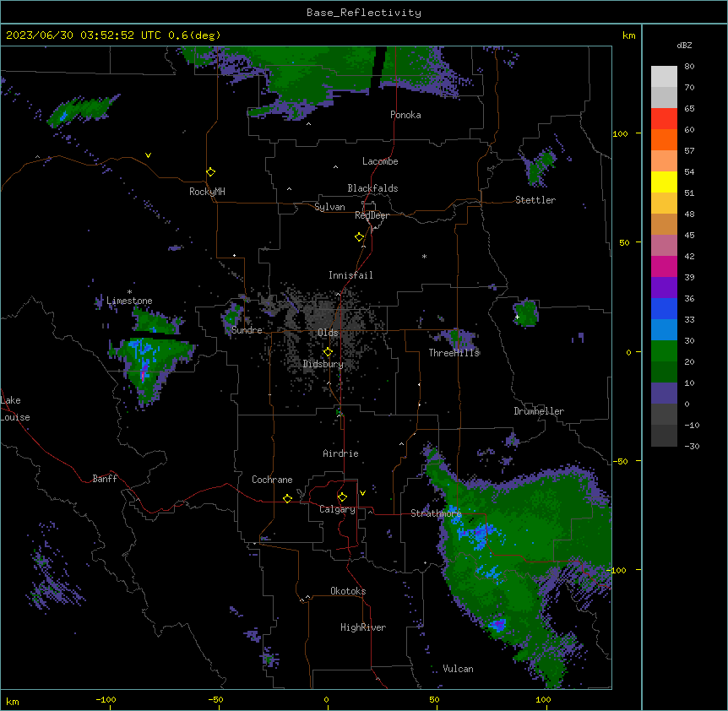Click the green echo cell northwest of Stettler
728x711 pixels.
(540, 168)
